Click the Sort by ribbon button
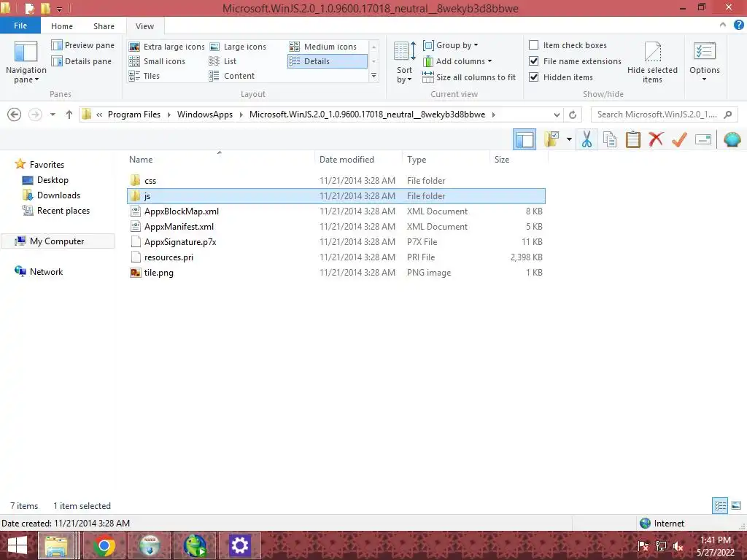This screenshot has height=560, width=747. click(405, 62)
